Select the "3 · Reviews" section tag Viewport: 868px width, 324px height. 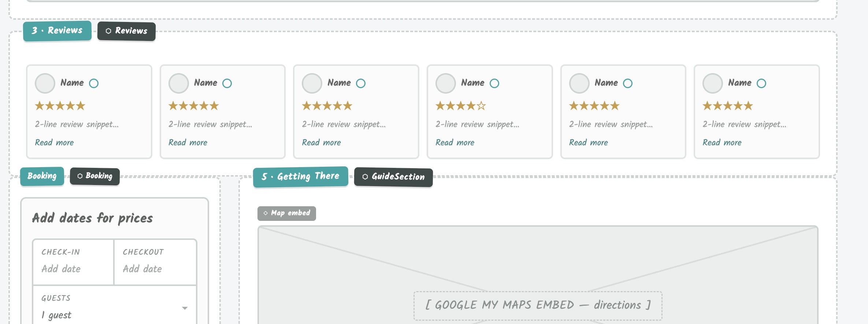pos(57,31)
